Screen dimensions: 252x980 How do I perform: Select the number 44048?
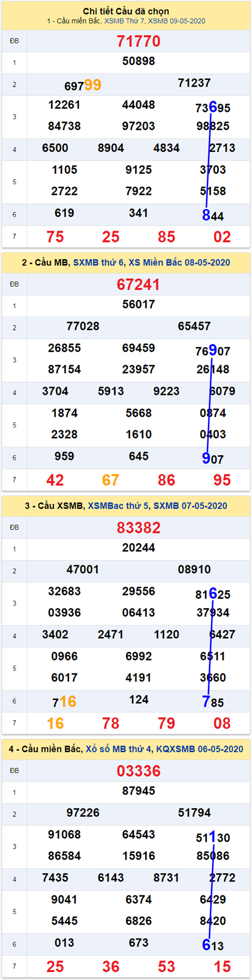[139, 105]
